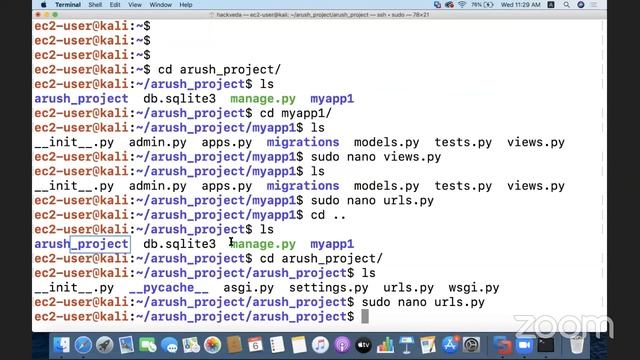
Task: Switch to Terminal icon in Dock
Action: point(546,345)
